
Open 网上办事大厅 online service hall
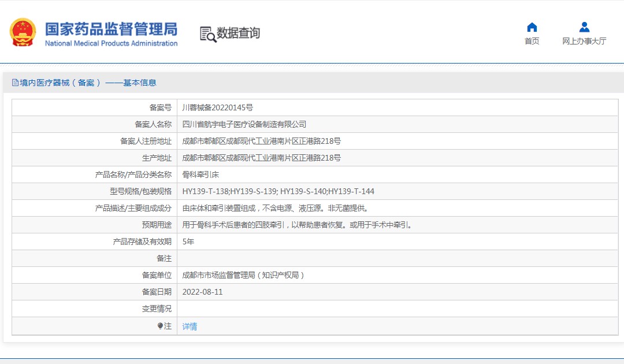pyautogui.click(x=584, y=41)
